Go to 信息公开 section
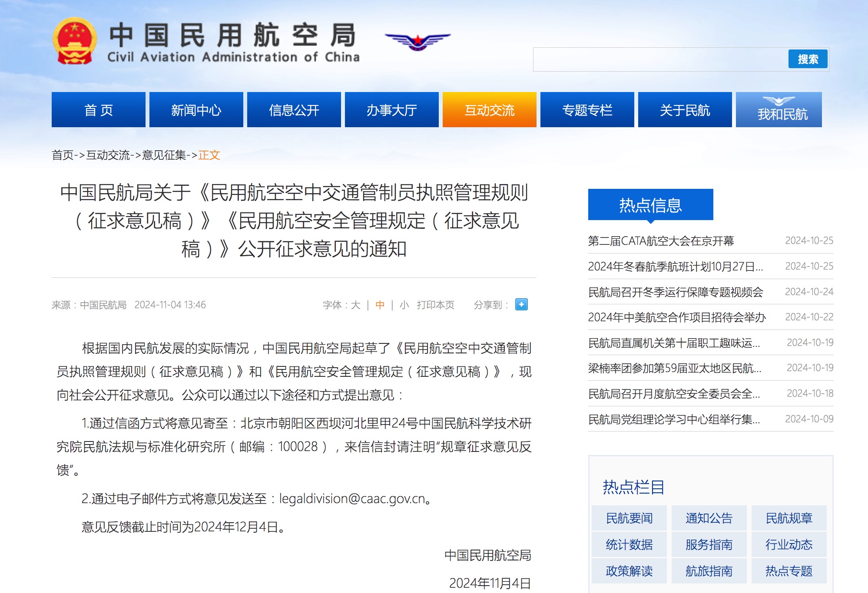Image resolution: width=868 pixels, height=593 pixels. click(294, 110)
